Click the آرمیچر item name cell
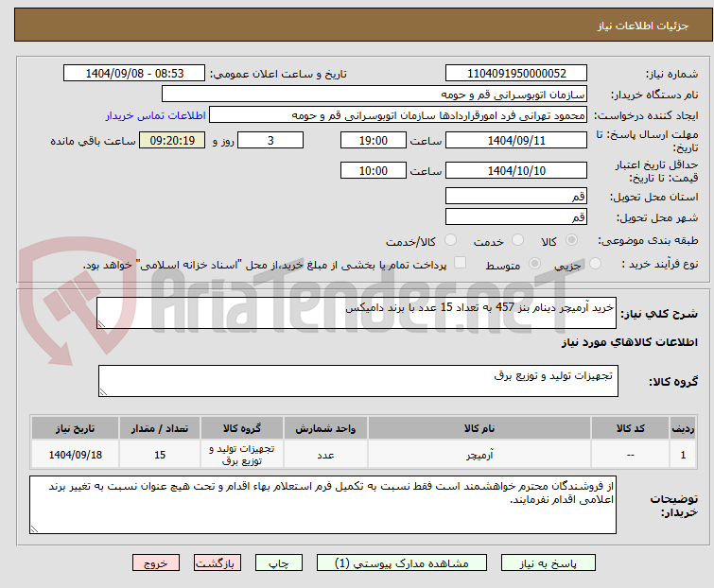 (479, 454)
